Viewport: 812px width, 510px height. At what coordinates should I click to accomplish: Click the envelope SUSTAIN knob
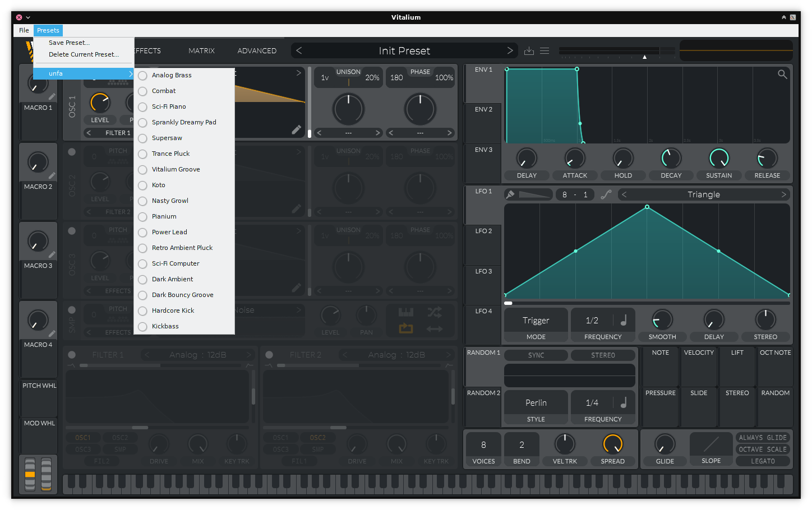[x=719, y=159]
